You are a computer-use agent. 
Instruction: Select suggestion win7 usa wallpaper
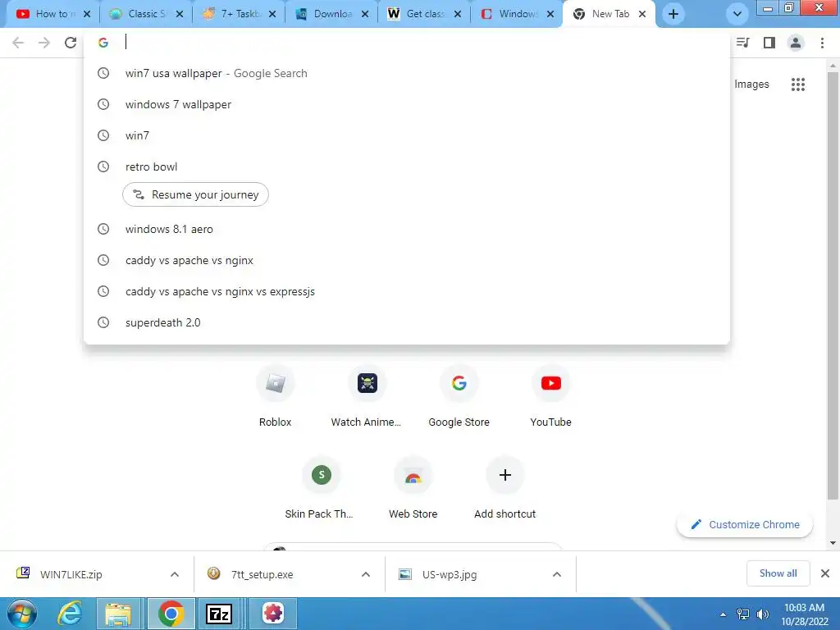407,73
